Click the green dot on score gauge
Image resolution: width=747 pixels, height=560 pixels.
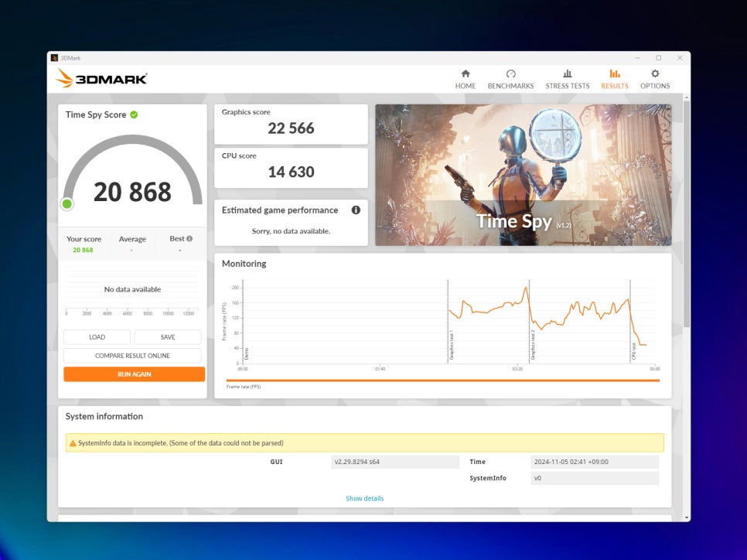(x=67, y=204)
